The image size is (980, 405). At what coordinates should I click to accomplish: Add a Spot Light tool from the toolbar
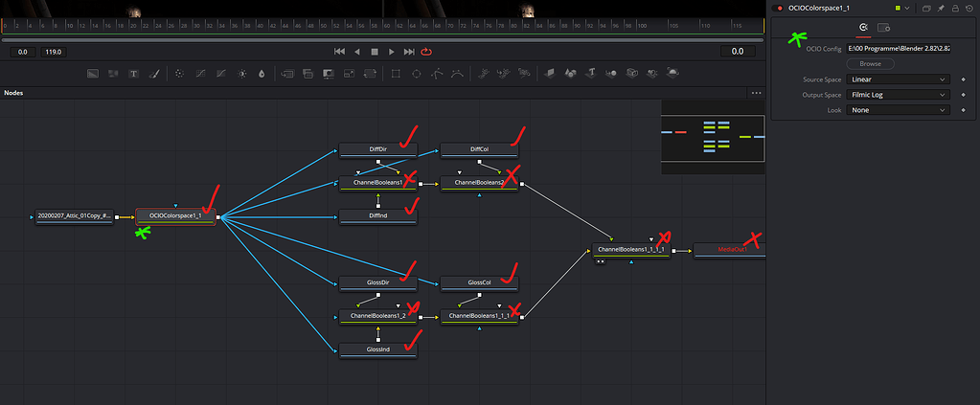652,73
